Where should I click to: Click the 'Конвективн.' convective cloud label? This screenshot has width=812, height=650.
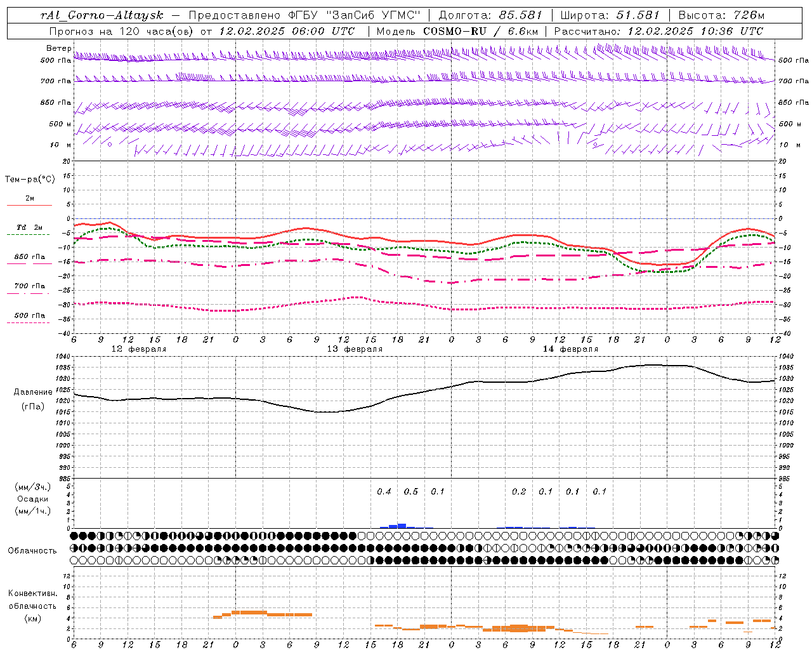point(32,594)
